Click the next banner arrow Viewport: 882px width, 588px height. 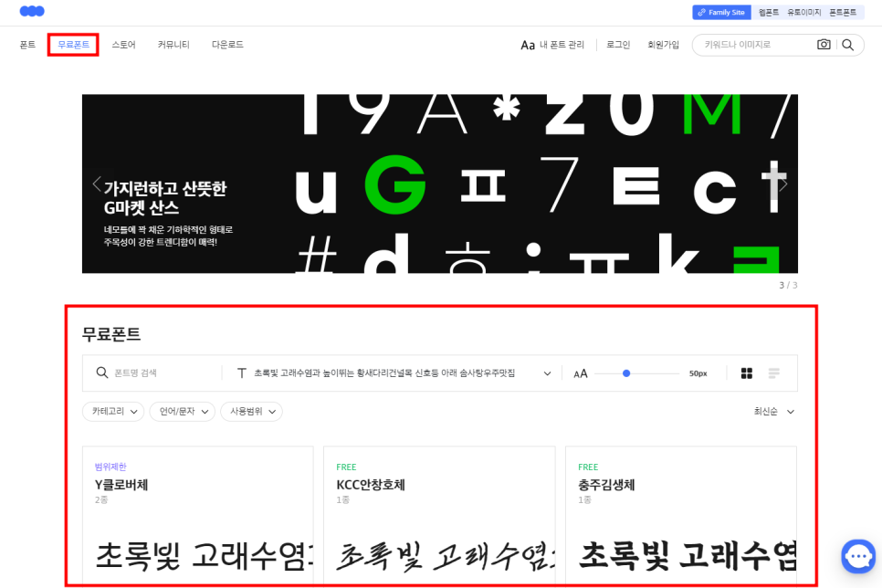pos(783,184)
